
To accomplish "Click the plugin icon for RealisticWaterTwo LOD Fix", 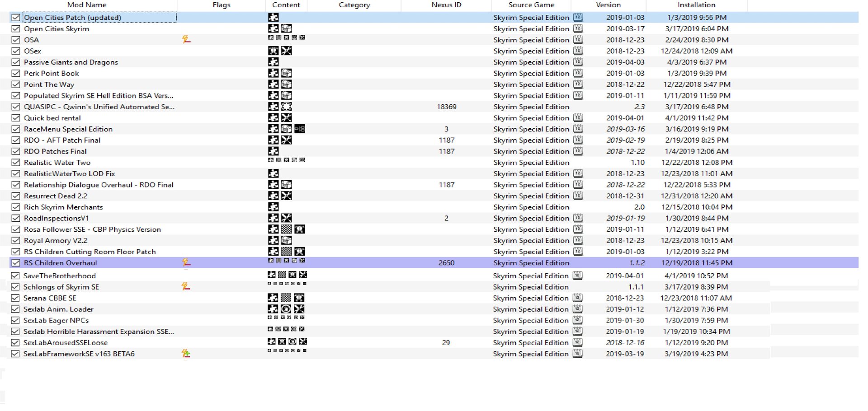I will (x=273, y=173).
